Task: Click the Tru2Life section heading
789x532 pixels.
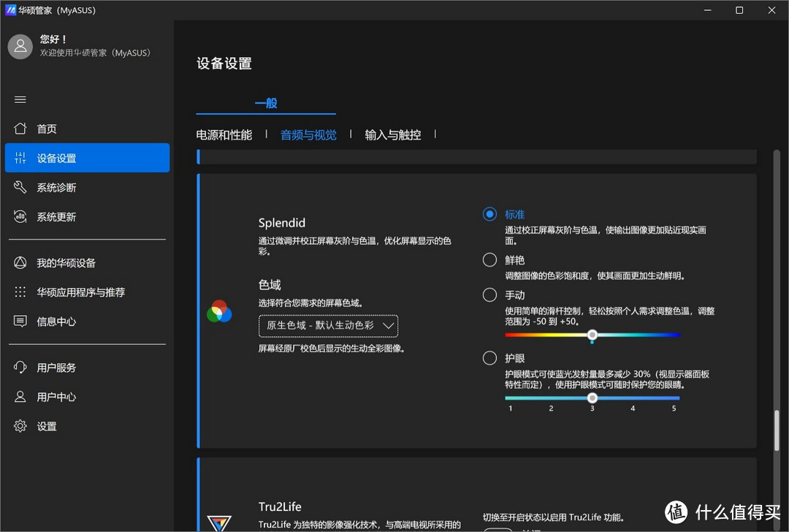Action: (280, 506)
